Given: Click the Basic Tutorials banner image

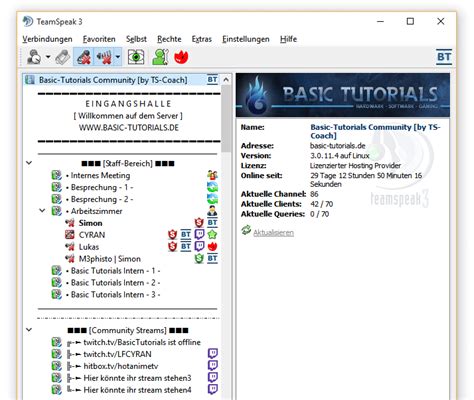Looking at the screenshot, I should pyautogui.click(x=343, y=95).
